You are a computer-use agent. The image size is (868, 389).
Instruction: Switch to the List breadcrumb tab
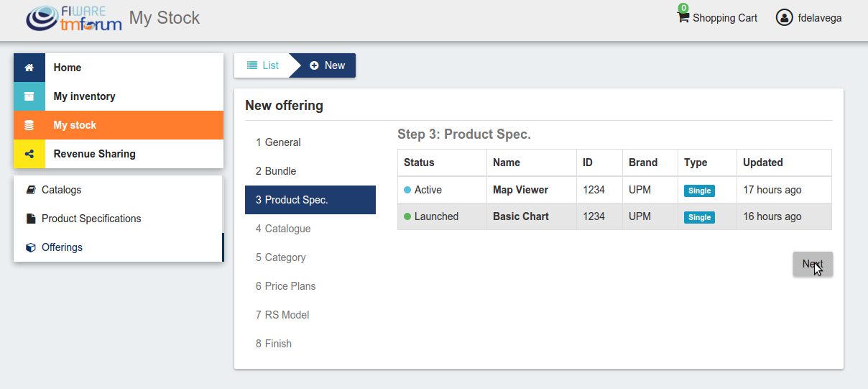point(262,65)
